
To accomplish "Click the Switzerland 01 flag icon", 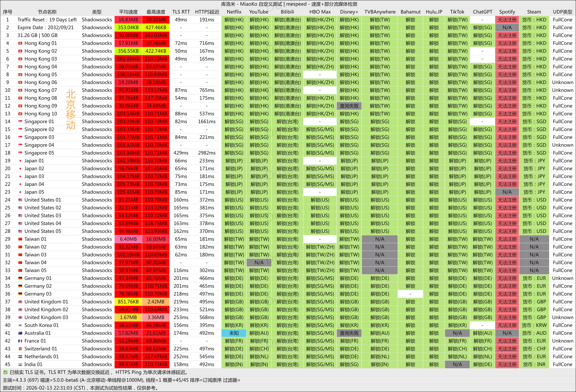I will pyautogui.click(x=20, y=349).
